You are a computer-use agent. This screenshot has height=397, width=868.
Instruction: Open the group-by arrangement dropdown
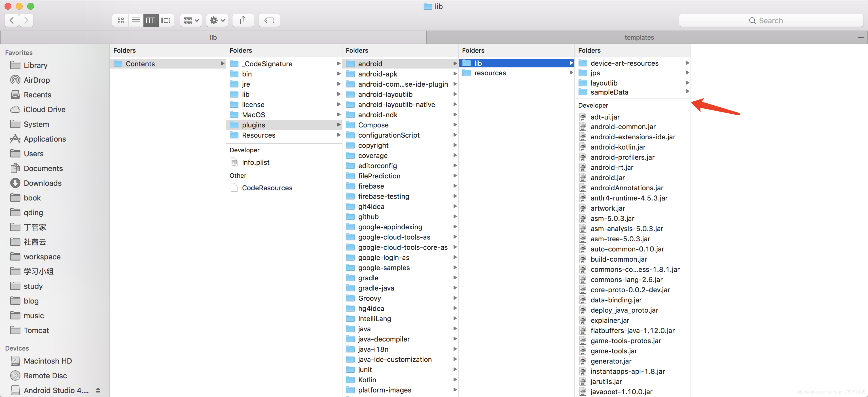click(x=191, y=21)
